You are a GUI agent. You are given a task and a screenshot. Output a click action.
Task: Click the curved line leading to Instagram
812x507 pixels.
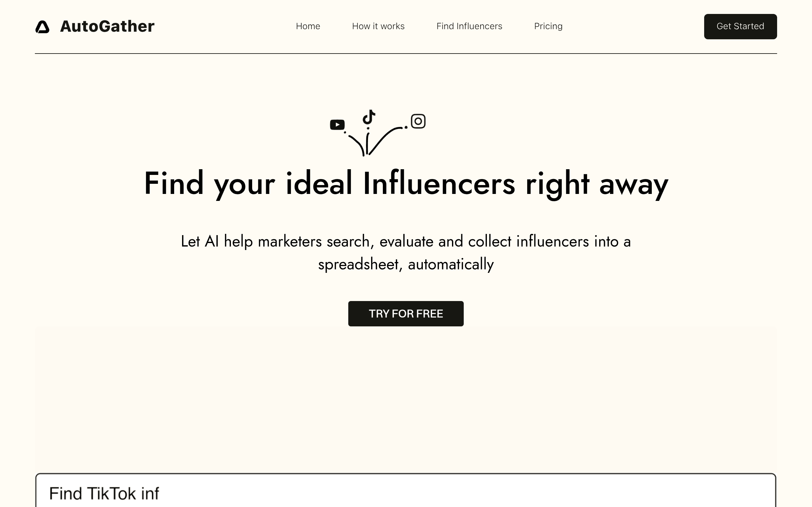pos(384,140)
